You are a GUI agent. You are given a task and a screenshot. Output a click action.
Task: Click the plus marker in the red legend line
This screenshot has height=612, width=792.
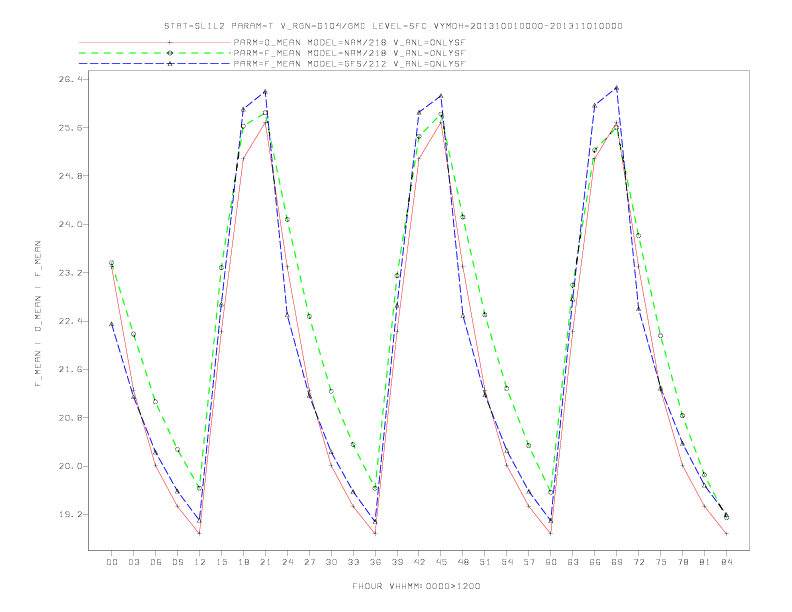click(x=170, y=42)
